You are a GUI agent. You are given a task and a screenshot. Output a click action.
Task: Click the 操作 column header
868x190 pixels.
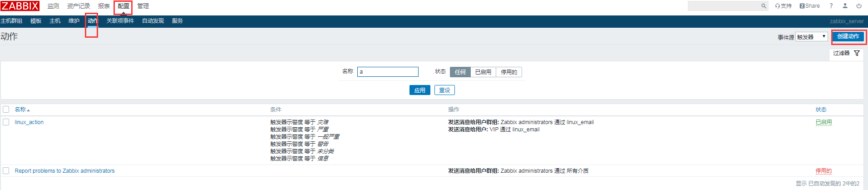(454, 110)
